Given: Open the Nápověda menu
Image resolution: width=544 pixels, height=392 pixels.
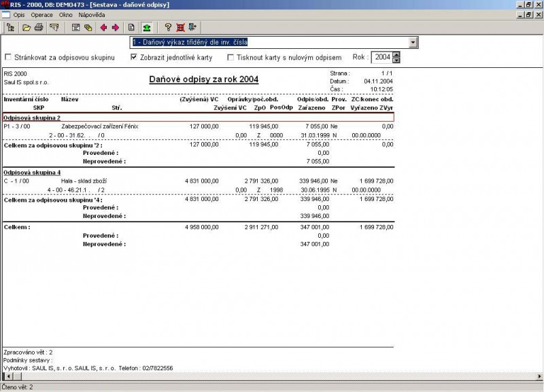Looking at the screenshot, I should tap(91, 14).
